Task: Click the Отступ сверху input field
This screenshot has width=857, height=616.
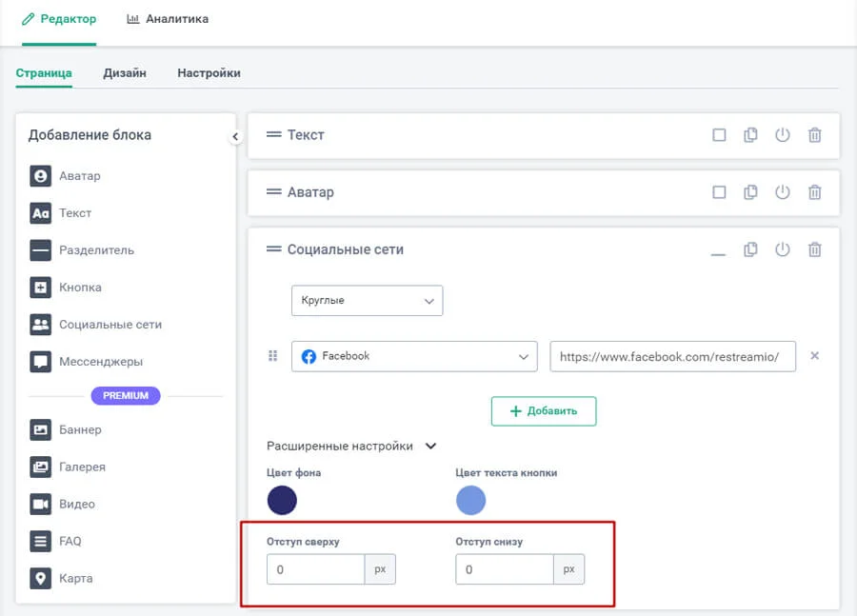Action: tap(315, 569)
